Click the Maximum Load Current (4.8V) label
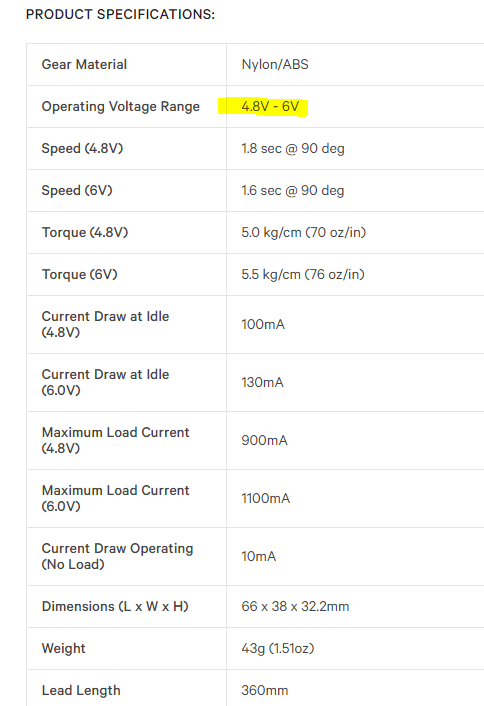Image resolution: width=484 pixels, height=706 pixels. tap(116, 440)
